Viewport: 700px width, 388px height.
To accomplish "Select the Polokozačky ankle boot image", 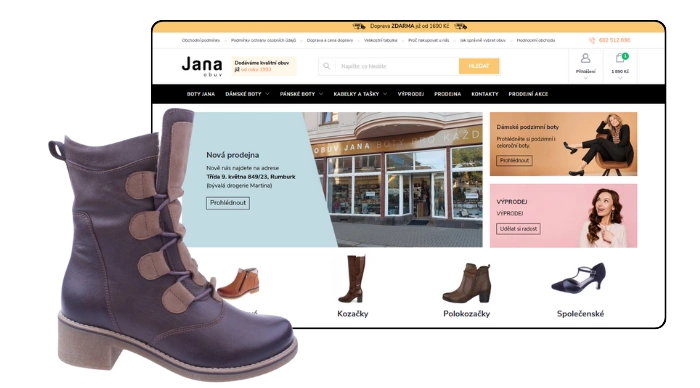I will (467, 283).
